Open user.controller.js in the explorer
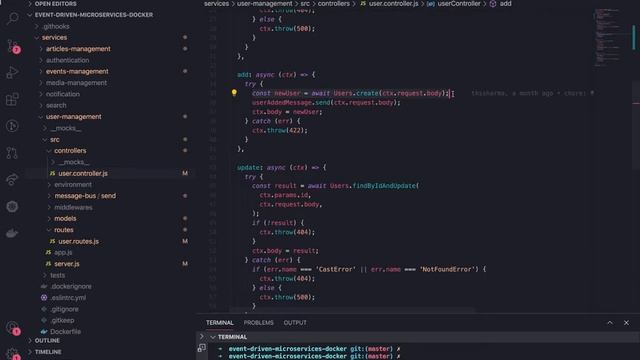Screen dimensions: 640x360 click(x=83, y=173)
